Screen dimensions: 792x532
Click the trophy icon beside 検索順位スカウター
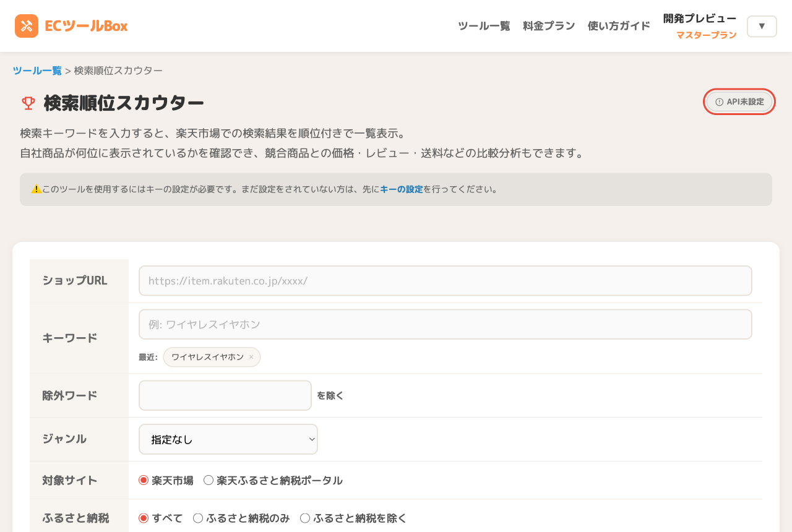[x=28, y=103]
